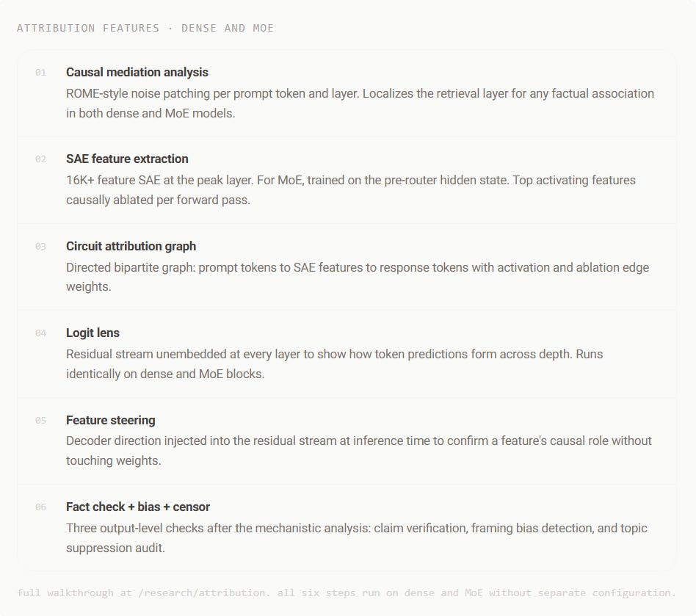Image resolution: width=696 pixels, height=616 pixels.
Task: Click the 02 step number
Action: click(41, 159)
